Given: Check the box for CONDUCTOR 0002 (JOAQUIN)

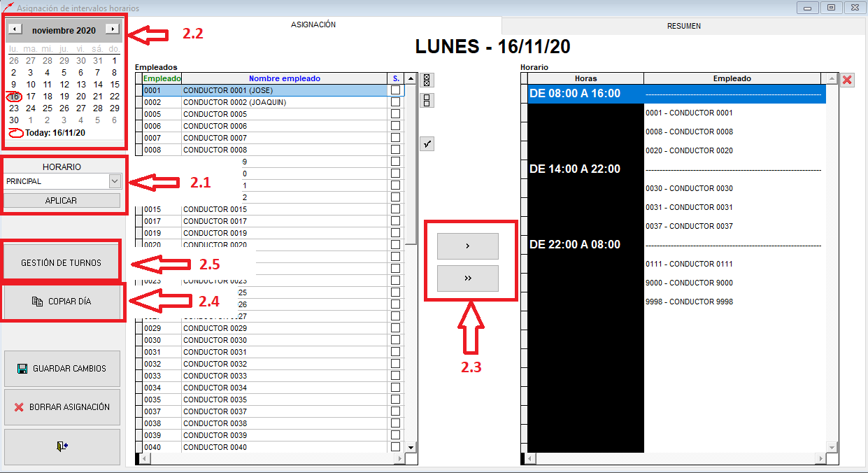Looking at the screenshot, I should tap(396, 102).
